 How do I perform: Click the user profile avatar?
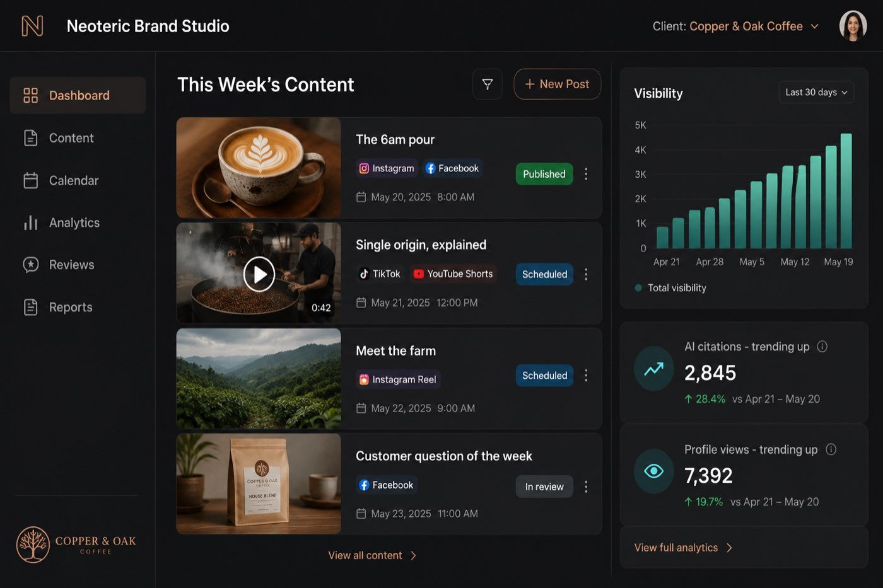pyautogui.click(x=853, y=26)
